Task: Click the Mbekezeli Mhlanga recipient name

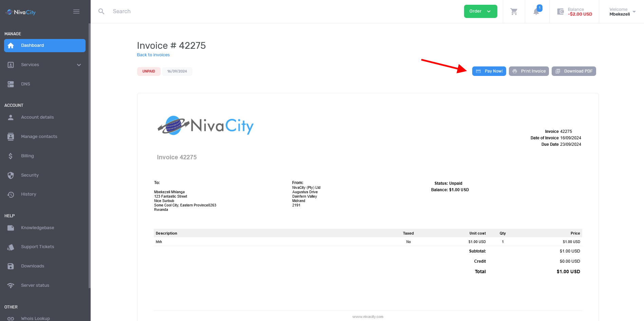Action: (x=169, y=192)
